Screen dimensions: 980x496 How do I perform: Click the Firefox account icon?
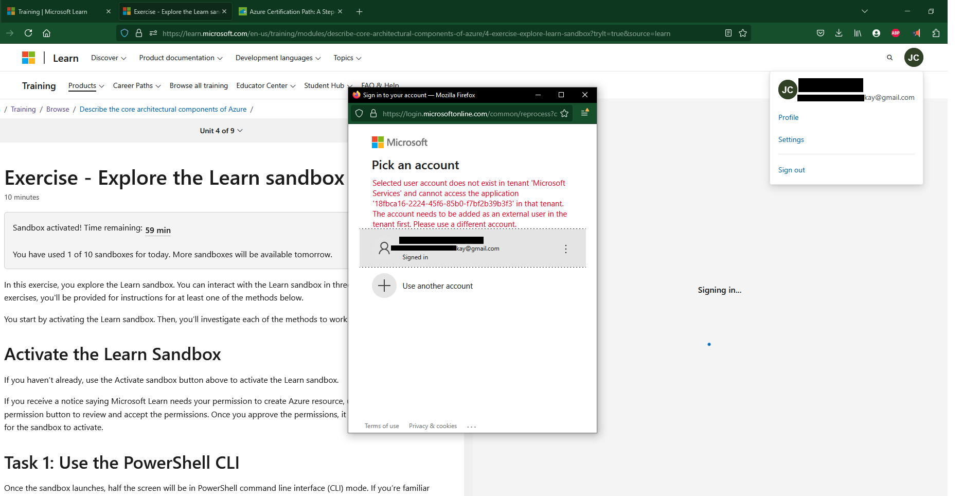(876, 33)
